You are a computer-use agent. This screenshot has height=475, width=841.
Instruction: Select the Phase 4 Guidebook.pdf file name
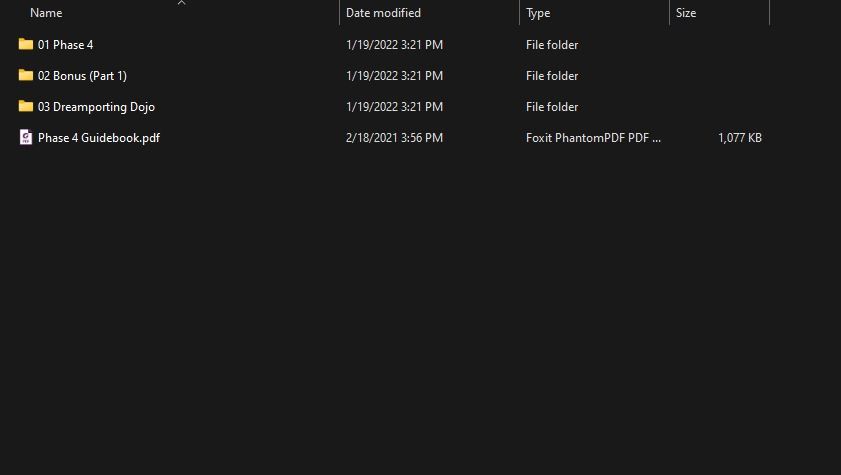98,138
